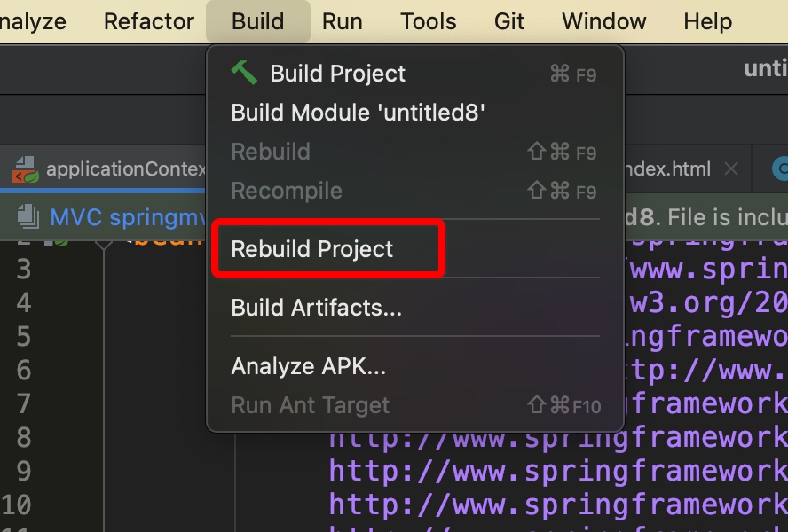Open the Refactor menu

149,21
